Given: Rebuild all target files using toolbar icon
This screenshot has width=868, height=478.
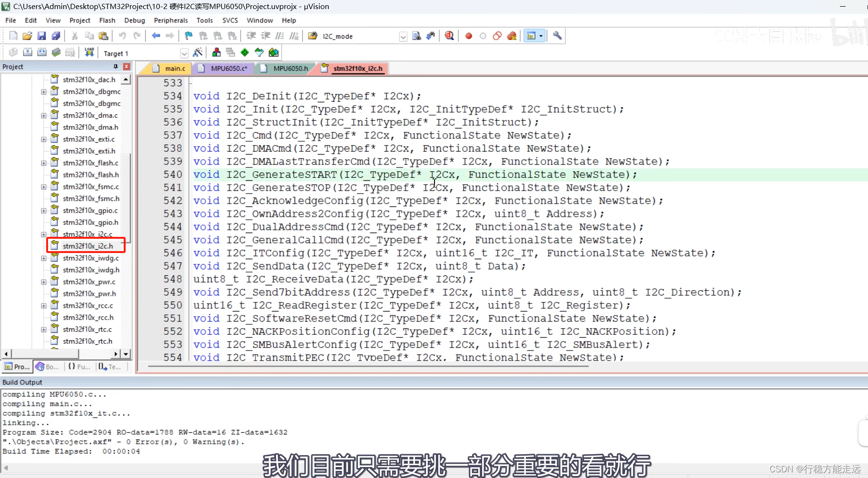Looking at the screenshot, I should (42, 52).
